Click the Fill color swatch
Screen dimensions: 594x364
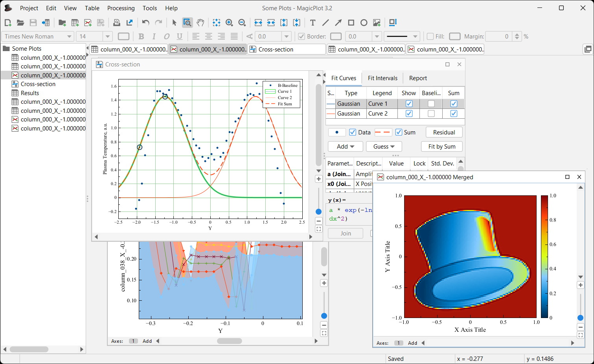[x=455, y=37]
